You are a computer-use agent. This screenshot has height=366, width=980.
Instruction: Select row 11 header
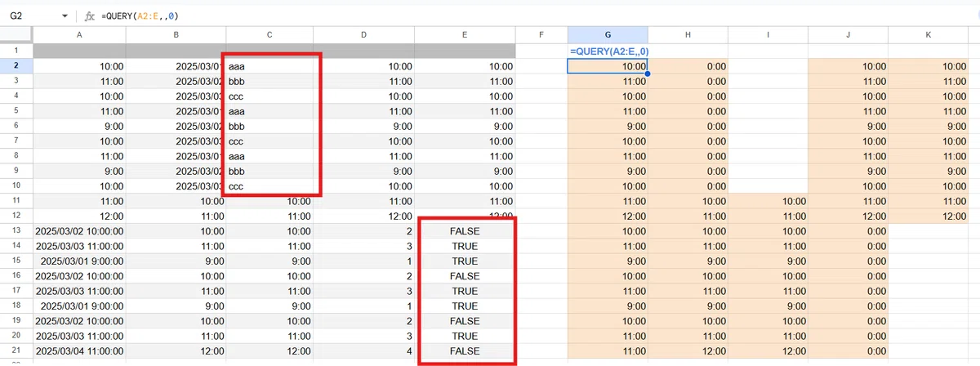click(x=16, y=201)
